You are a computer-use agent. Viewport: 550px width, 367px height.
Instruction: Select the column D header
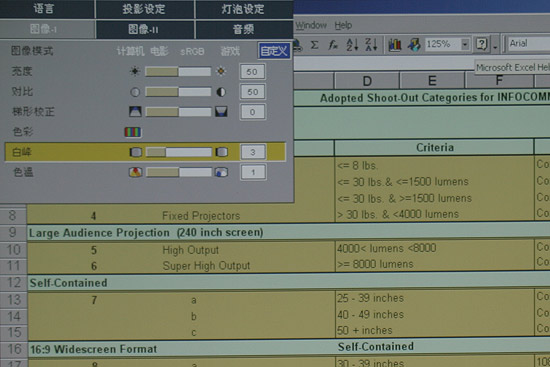tap(367, 81)
